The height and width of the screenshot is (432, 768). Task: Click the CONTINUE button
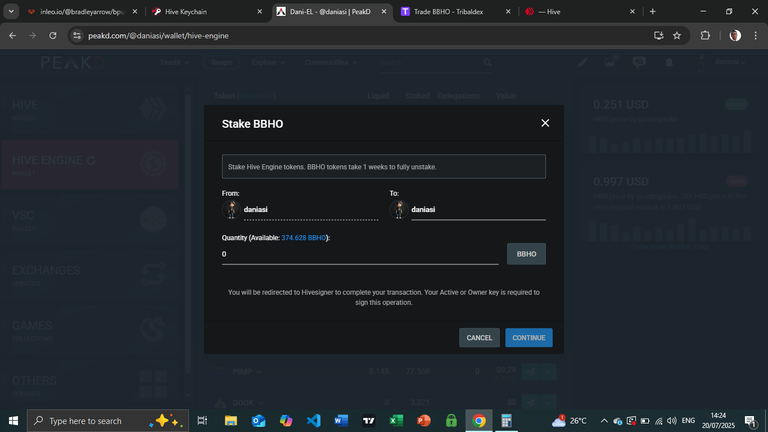coord(528,337)
